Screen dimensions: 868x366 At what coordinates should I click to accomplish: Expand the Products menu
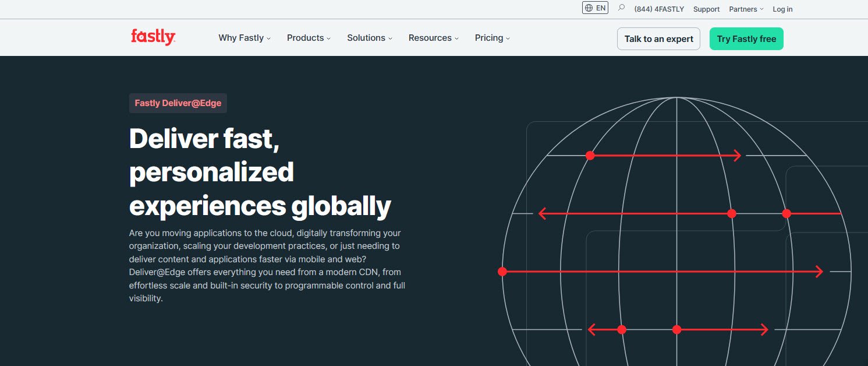[x=309, y=38]
